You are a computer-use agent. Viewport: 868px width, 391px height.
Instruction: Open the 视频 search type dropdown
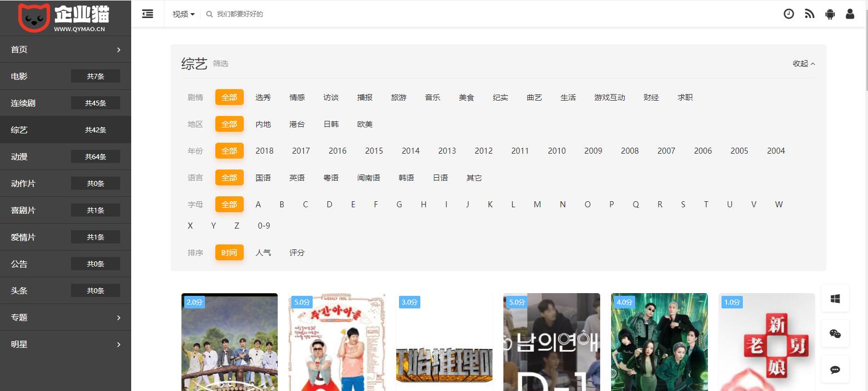point(183,14)
